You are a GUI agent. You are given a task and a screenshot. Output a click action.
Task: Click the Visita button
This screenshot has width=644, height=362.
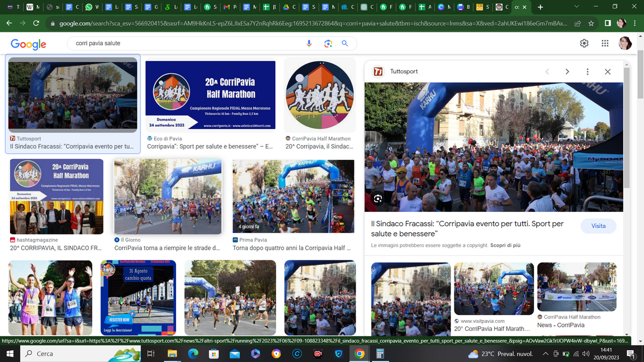click(x=598, y=226)
